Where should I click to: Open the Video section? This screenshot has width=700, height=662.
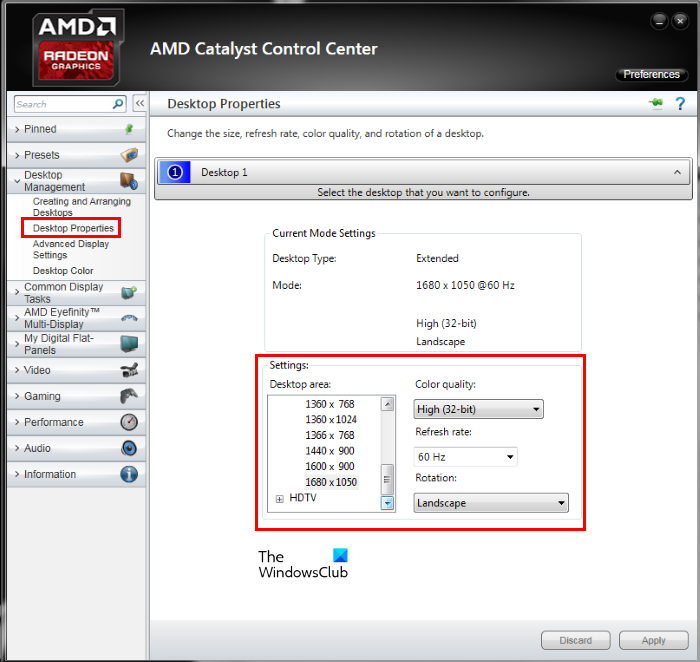pyautogui.click(x=76, y=370)
